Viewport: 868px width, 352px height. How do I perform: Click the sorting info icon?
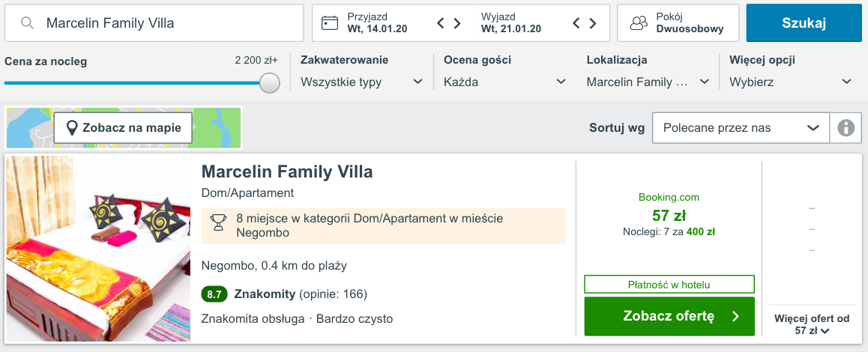[x=846, y=128]
